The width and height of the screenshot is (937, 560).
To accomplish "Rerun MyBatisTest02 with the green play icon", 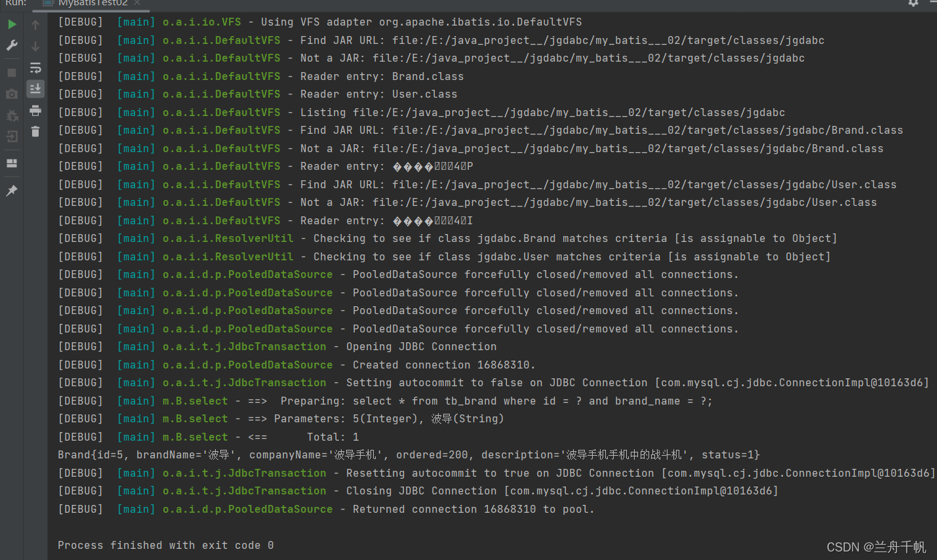I will 12,25.
